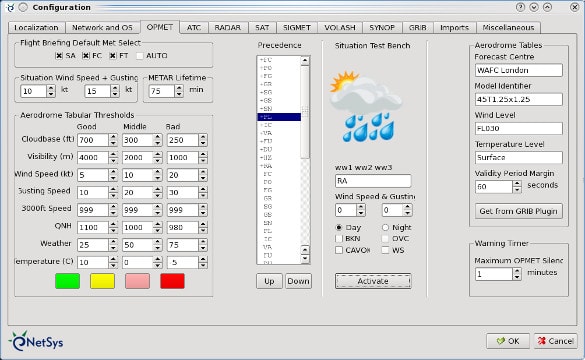Screen dimensions: 585x360
Task: Click the Wind Level FL030 field
Action: click(519, 128)
